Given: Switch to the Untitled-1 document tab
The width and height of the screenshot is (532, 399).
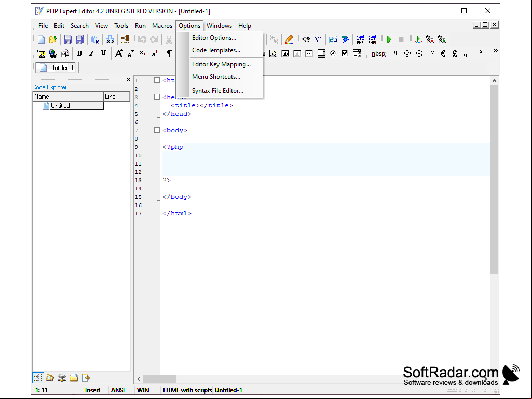Looking at the screenshot, I should pyautogui.click(x=57, y=67).
